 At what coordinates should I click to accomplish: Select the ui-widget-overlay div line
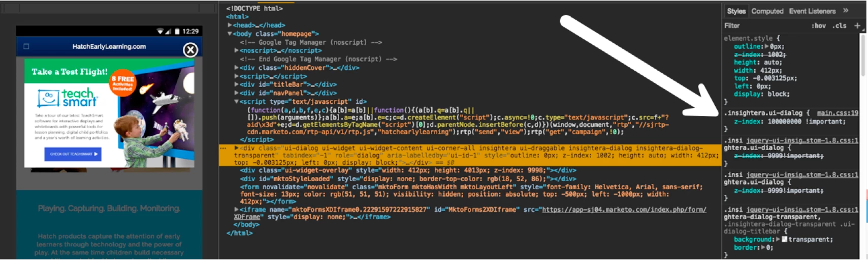coord(408,170)
